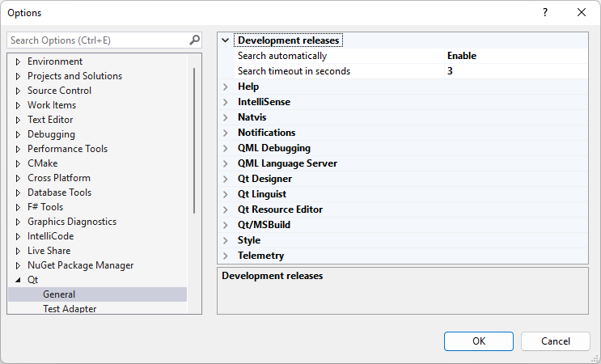Select the Work Items category

[52, 105]
